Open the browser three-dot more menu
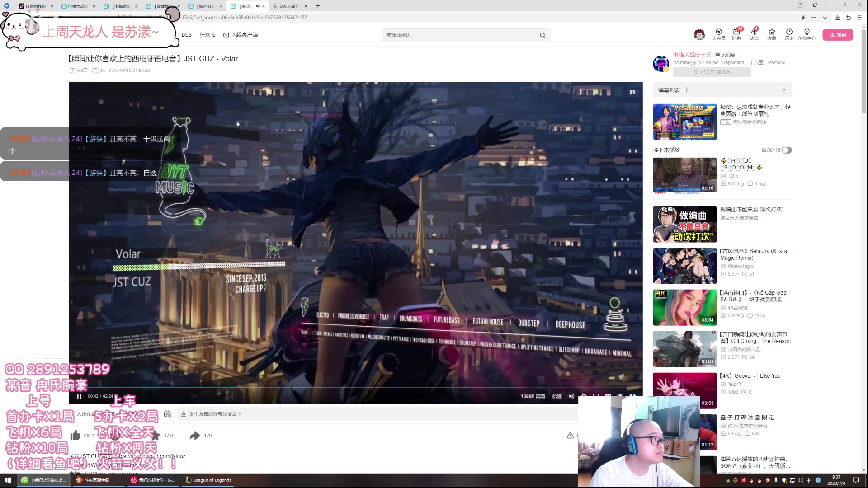The height and width of the screenshot is (488, 868). [814, 18]
